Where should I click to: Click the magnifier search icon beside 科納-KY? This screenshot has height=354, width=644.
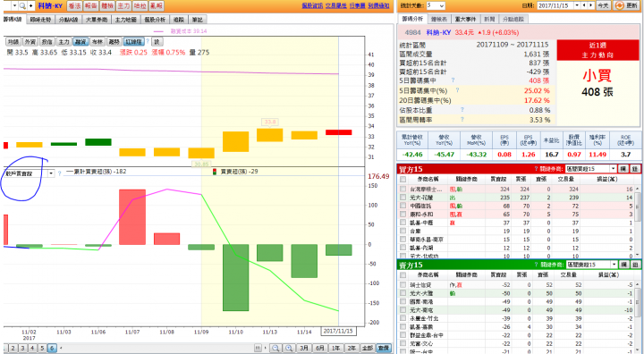click(x=22, y=5)
